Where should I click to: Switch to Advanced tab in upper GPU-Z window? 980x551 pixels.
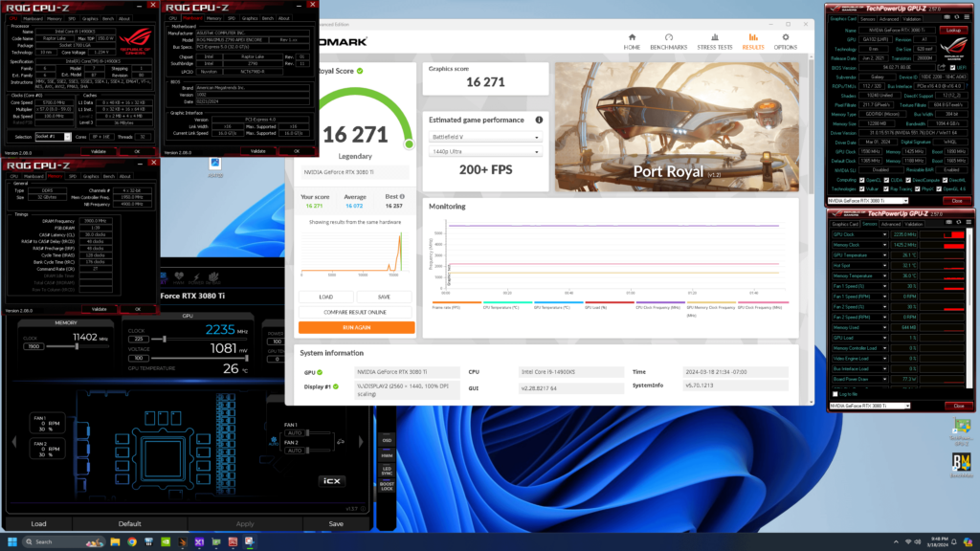coord(888,19)
